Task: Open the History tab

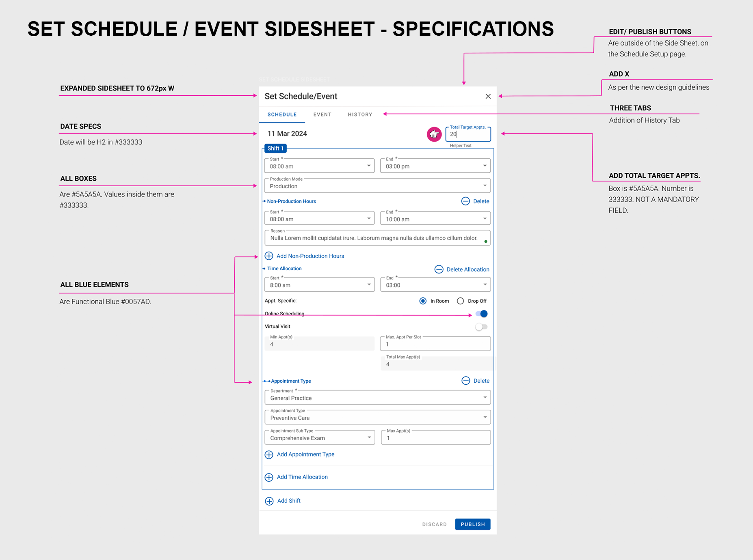Action: (360, 114)
